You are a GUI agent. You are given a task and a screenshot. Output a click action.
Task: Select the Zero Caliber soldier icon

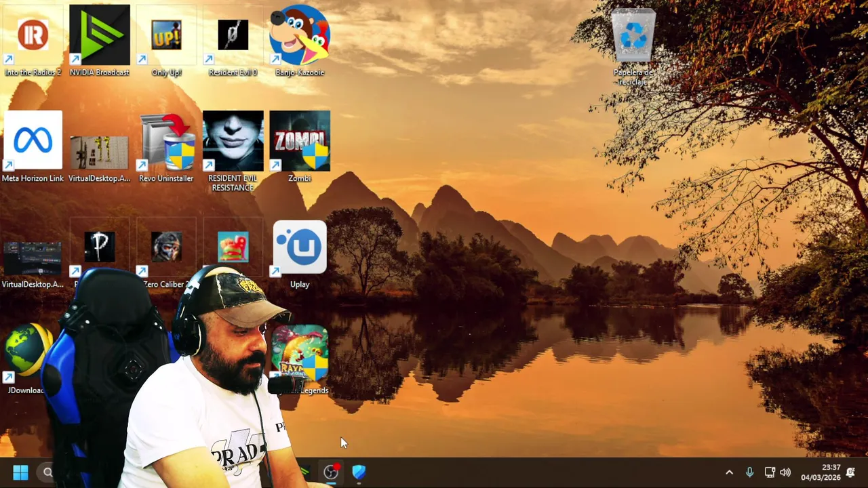pos(166,247)
